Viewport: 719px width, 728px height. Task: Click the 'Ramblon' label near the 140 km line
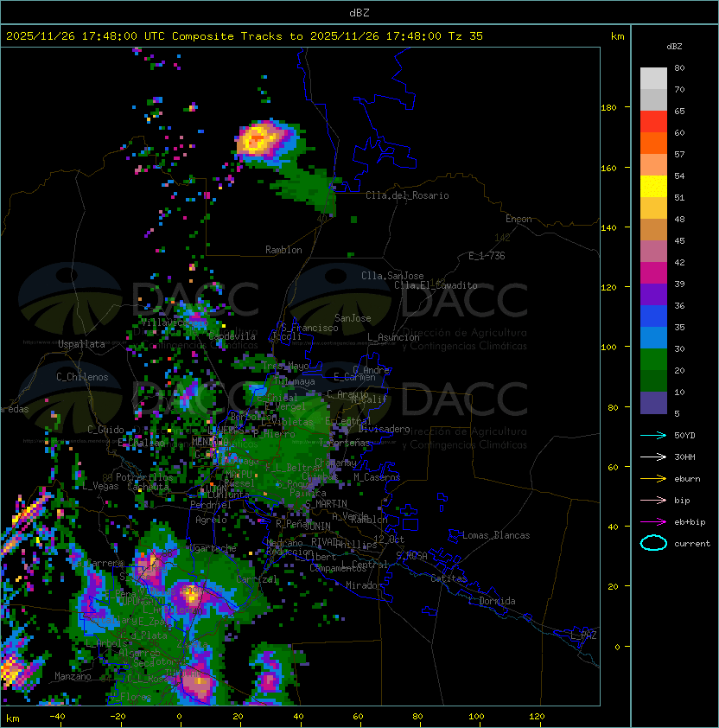(283, 250)
